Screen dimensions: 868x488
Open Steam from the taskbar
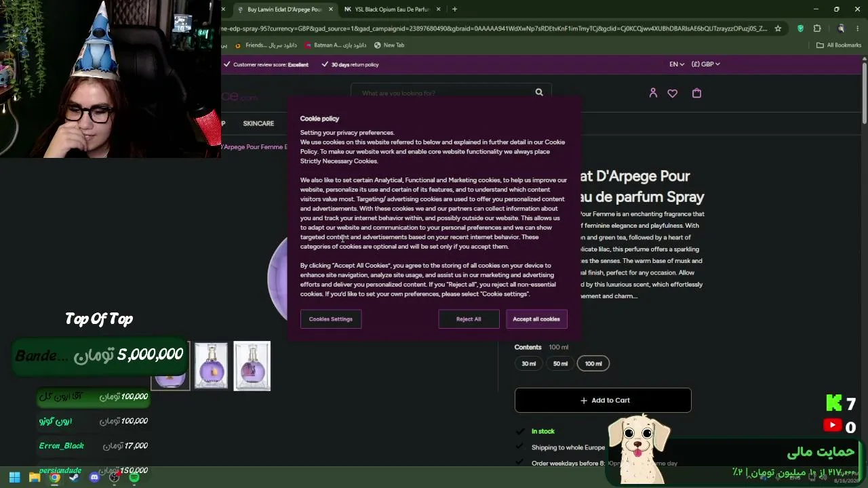click(x=74, y=478)
